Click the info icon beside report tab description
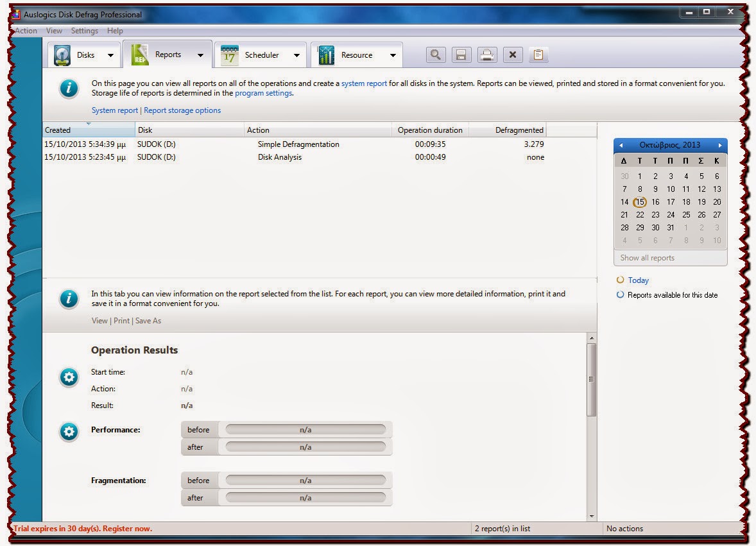 pyautogui.click(x=69, y=299)
